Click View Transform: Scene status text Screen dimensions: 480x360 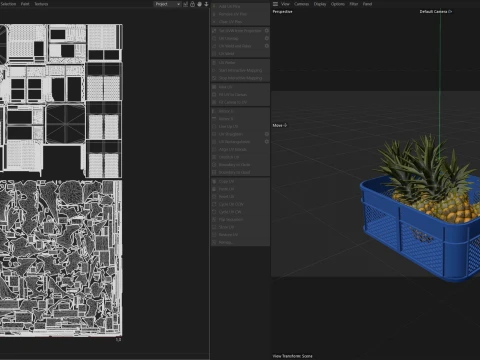(x=292, y=356)
